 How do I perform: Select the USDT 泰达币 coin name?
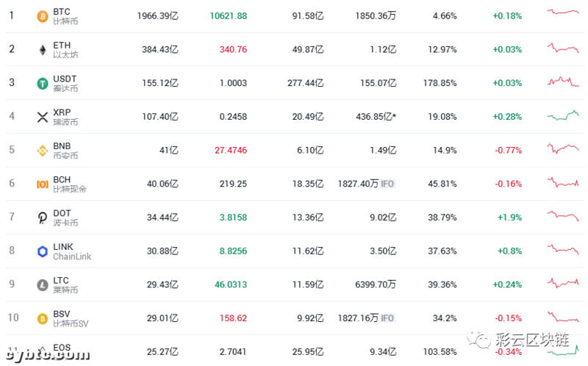pyautogui.click(x=65, y=83)
